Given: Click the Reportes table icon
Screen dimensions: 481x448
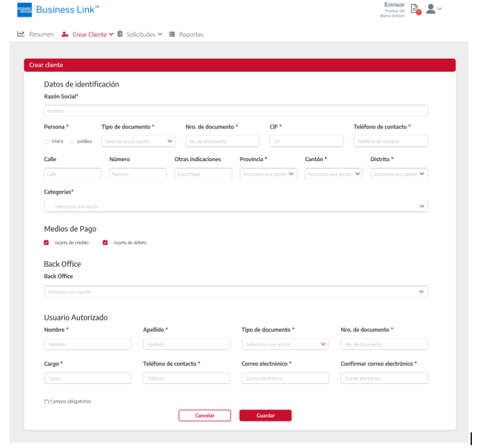Looking at the screenshot, I should (172, 34).
